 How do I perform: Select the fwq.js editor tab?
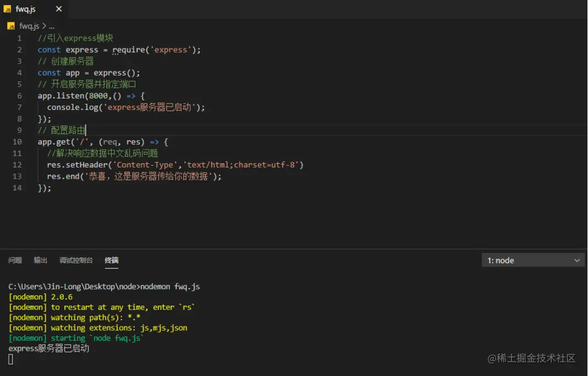coord(27,9)
